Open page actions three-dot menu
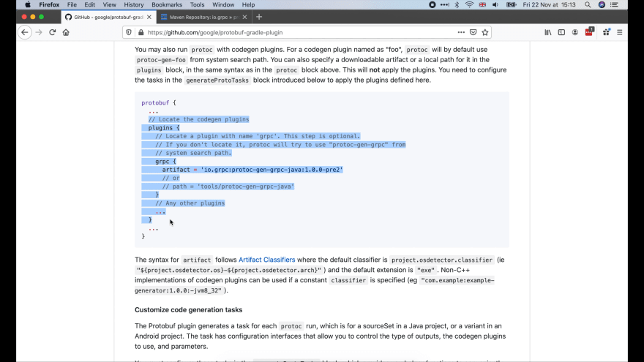The width and height of the screenshot is (644, 362). point(461,32)
